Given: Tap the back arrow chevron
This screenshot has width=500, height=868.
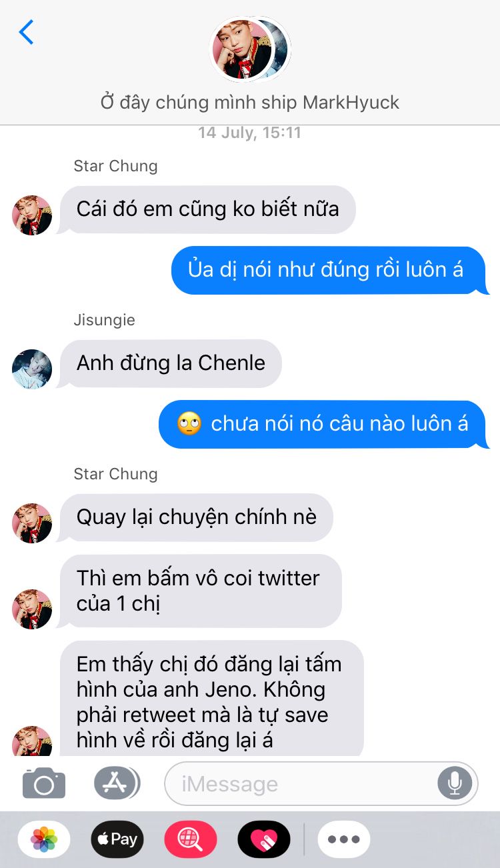Looking at the screenshot, I should [x=26, y=32].
